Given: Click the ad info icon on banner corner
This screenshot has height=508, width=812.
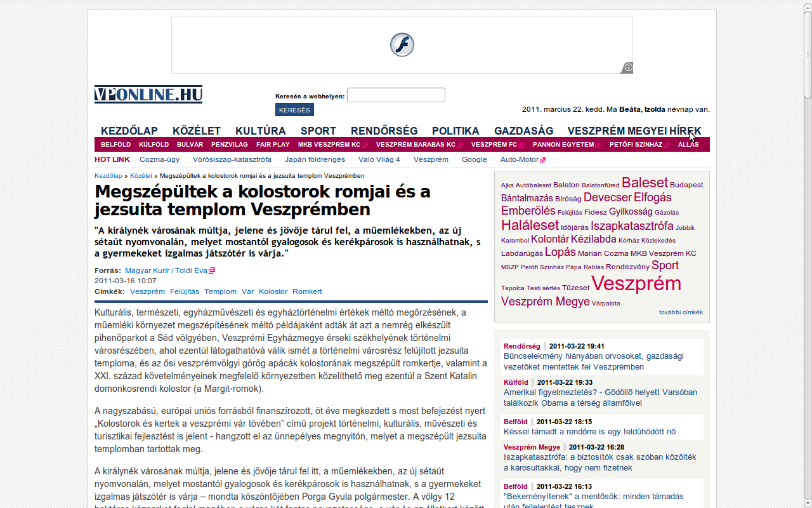Looking at the screenshot, I should click(x=627, y=67).
